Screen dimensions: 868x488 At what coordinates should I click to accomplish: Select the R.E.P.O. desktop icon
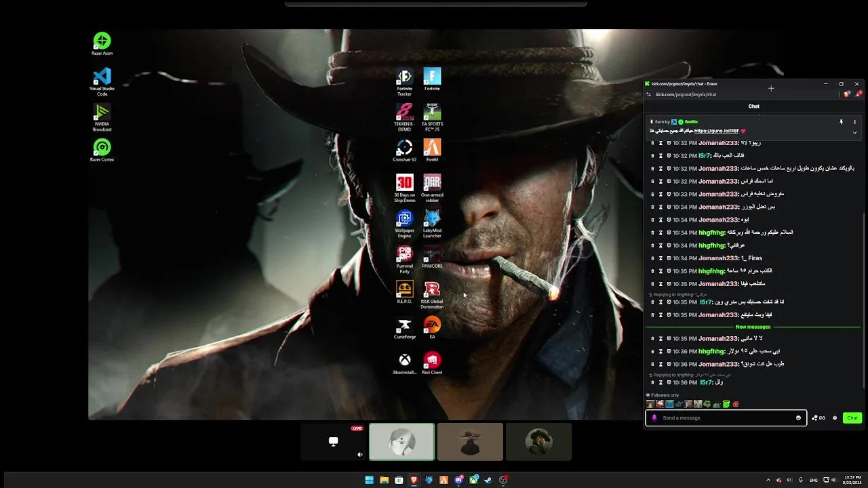405,292
